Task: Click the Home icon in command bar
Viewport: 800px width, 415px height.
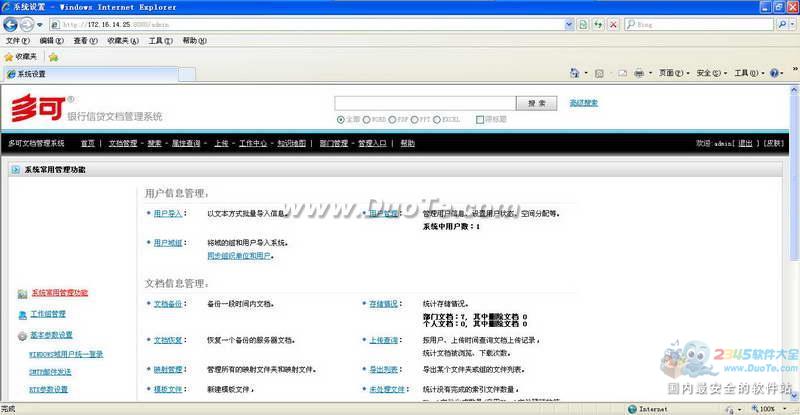Action: (574, 73)
